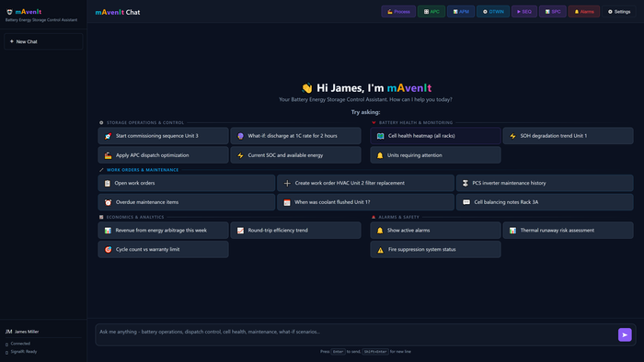This screenshot has height=362, width=644.
Task: Click the Work Orders & Maintenance section heading
Action: click(143, 170)
